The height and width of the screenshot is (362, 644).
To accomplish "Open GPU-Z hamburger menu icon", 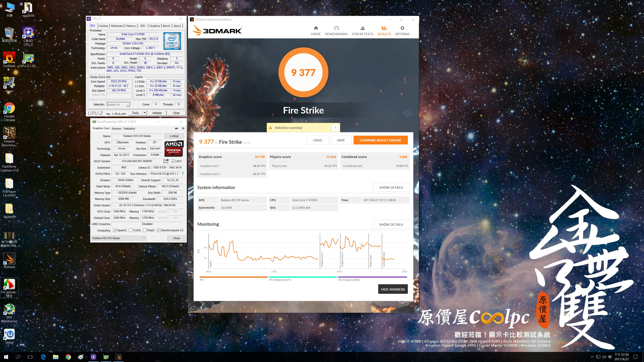I will [183, 128].
